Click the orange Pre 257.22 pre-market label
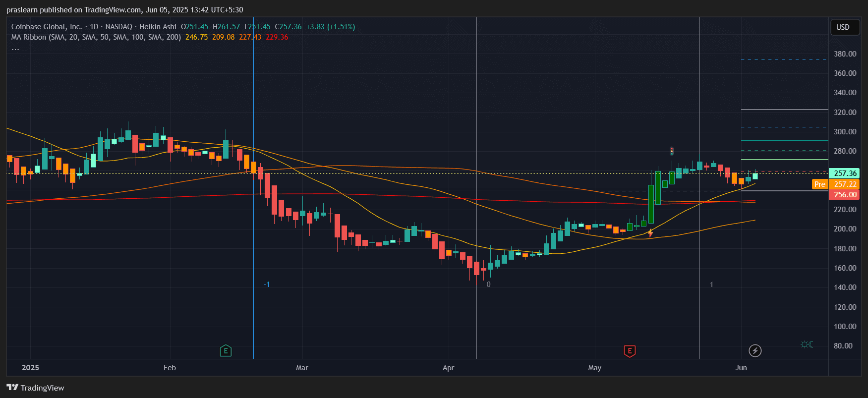The width and height of the screenshot is (868, 398). [x=835, y=184]
